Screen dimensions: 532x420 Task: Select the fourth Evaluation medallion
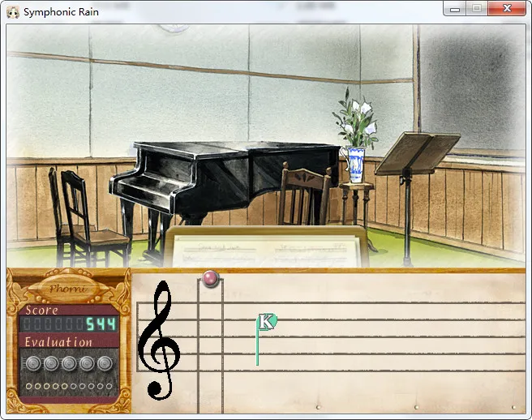click(87, 363)
